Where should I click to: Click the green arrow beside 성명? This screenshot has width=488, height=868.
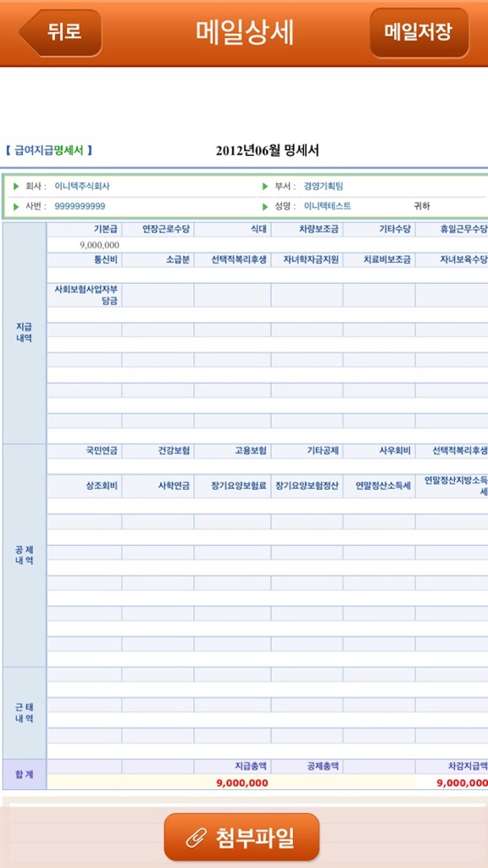[265, 207]
